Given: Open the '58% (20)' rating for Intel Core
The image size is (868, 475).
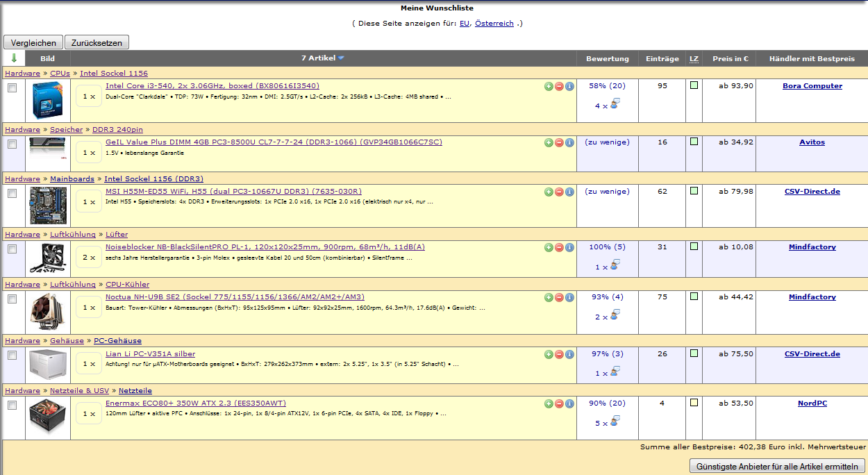Looking at the screenshot, I should click(607, 86).
